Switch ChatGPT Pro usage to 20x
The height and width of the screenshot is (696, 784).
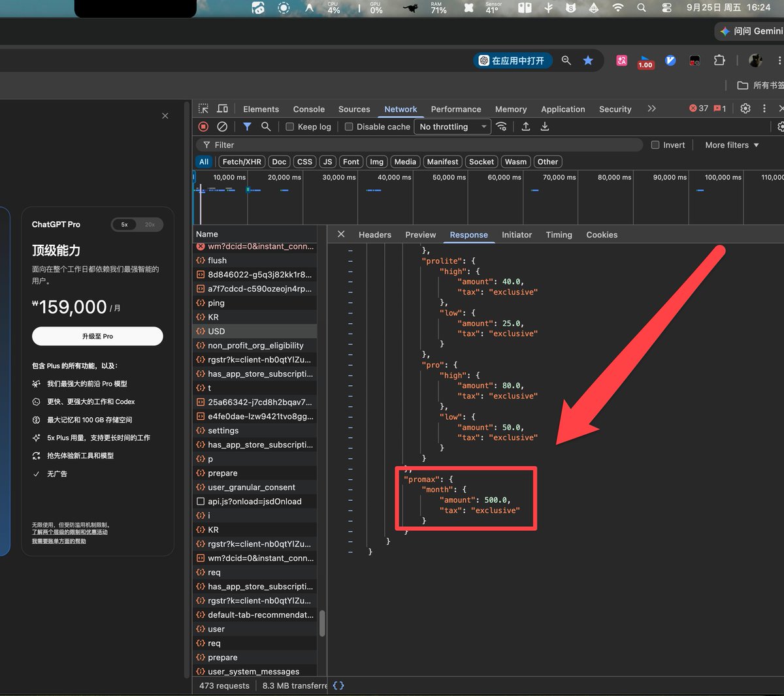pos(150,225)
